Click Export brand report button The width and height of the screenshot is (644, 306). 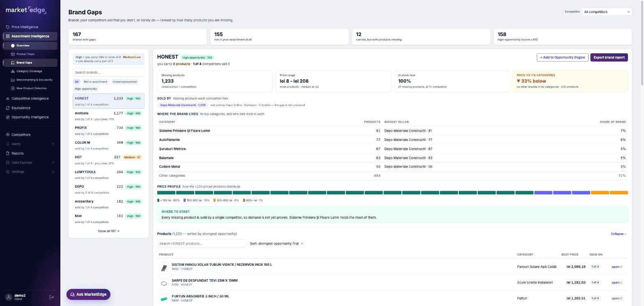(x=609, y=57)
